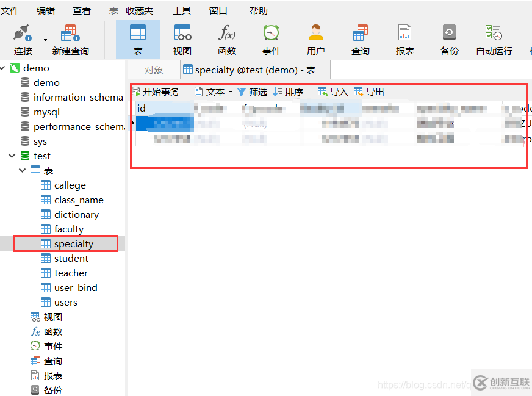The height and width of the screenshot is (396, 532).
Task: Open the View (视图) toolbar icon
Action: tap(182, 33)
